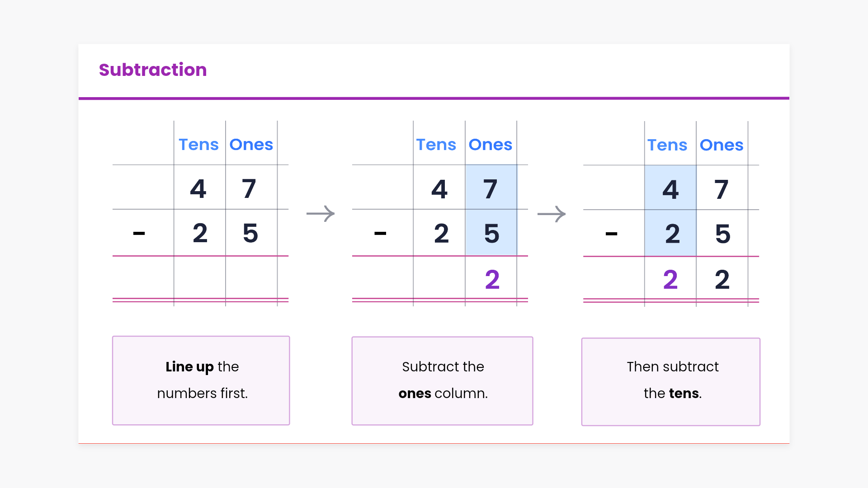Select the highlighted 7 in the middle grid

tap(491, 189)
